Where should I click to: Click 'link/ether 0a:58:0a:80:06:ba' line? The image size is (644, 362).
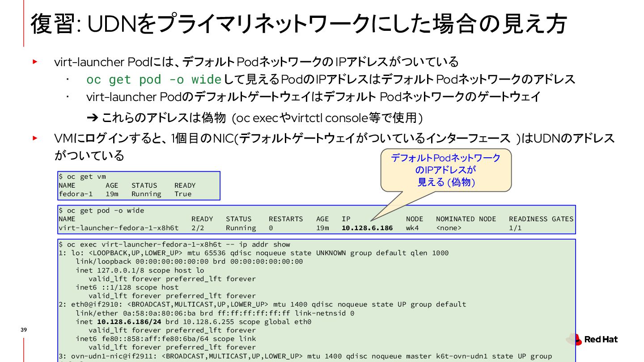[x=215, y=313]
